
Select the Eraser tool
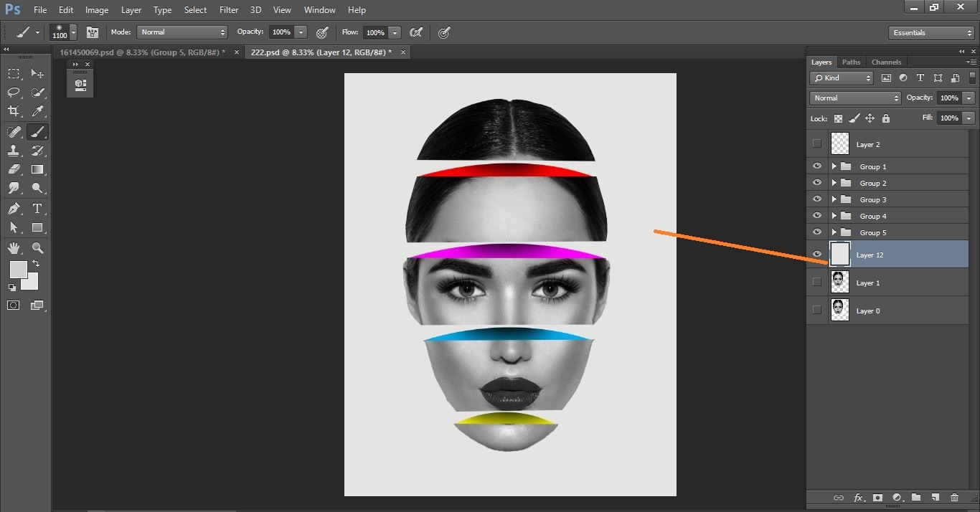click(x=13, y=169)
